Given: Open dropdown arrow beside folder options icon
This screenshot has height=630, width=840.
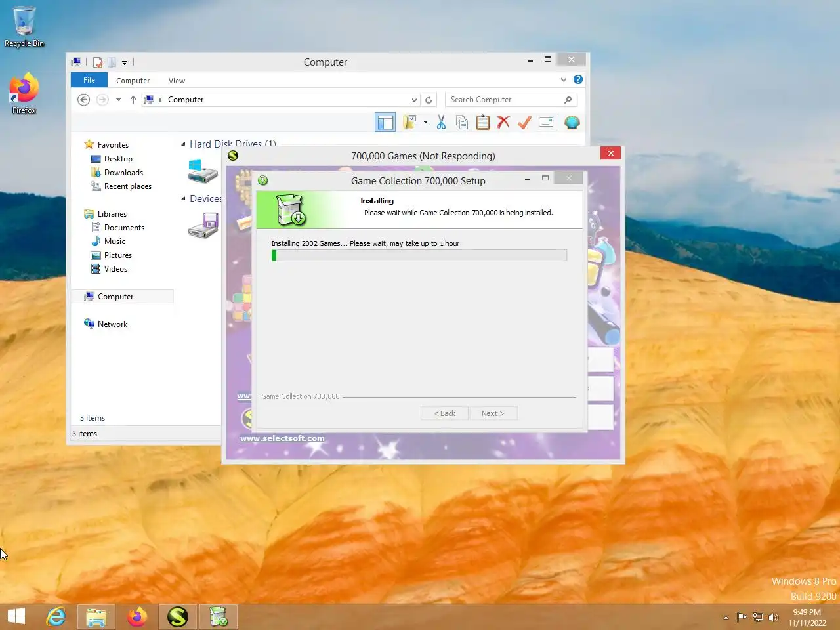Looking at the screenshot, I should click(x=425, y=122).
